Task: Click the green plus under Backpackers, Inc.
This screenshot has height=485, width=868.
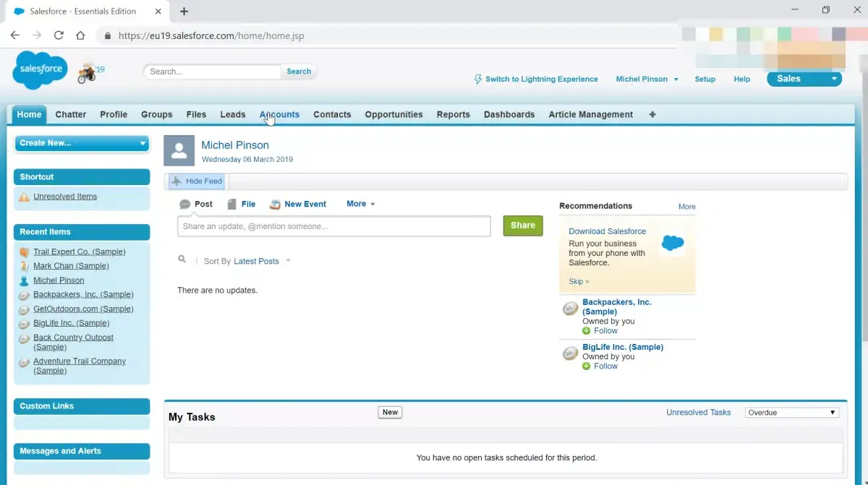Action: (x=587, y=331)
